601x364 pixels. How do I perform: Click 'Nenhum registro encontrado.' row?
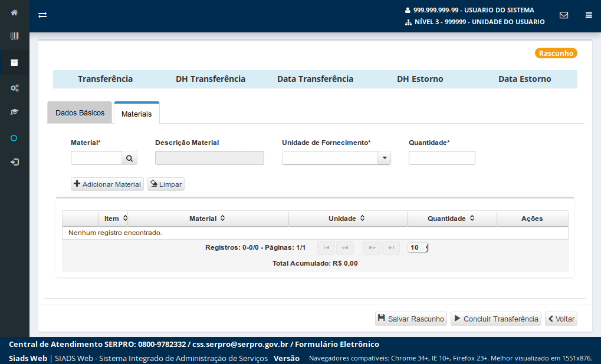[315, 233]
